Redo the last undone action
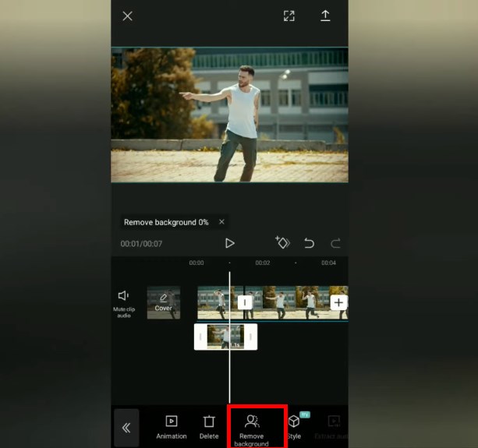 click(335, 243)
